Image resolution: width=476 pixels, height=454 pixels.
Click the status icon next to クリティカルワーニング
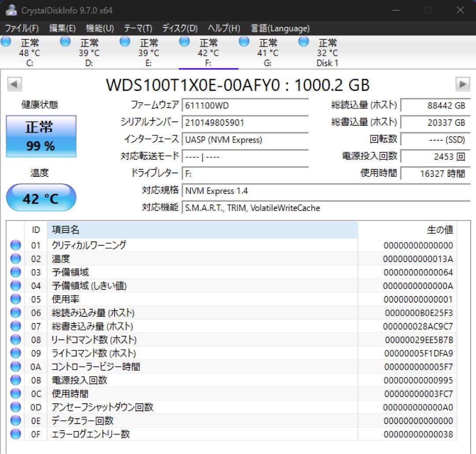(x=15, y=245)
